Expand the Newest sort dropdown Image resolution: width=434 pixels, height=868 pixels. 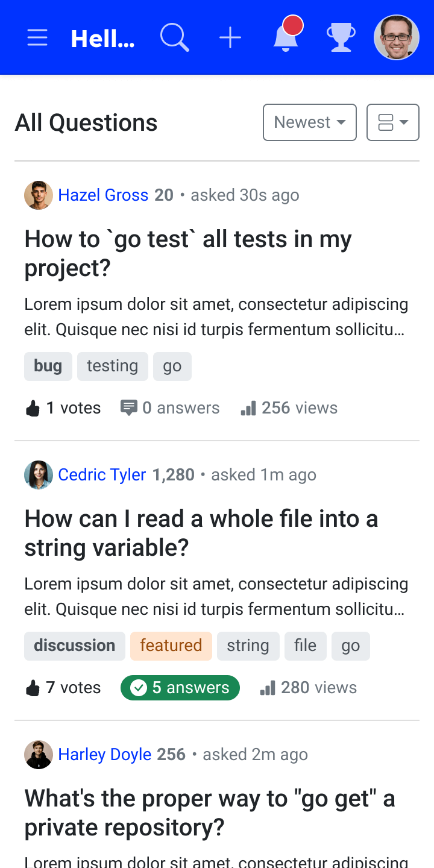(x=310, y=122)
